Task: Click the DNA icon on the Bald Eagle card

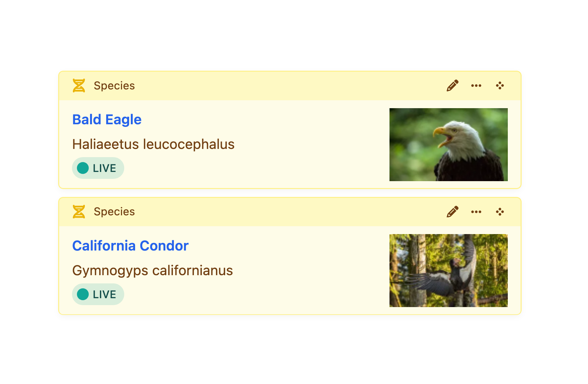Action: pos(79,85)
